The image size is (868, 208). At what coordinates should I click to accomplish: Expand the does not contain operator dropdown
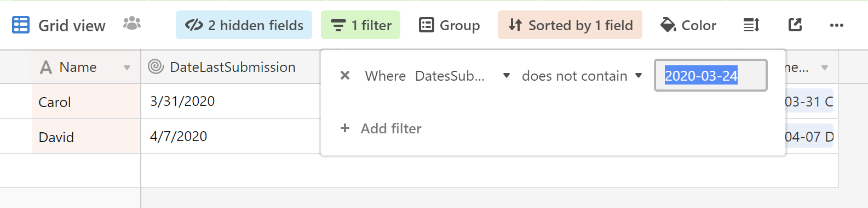click(x=582, y=76)
